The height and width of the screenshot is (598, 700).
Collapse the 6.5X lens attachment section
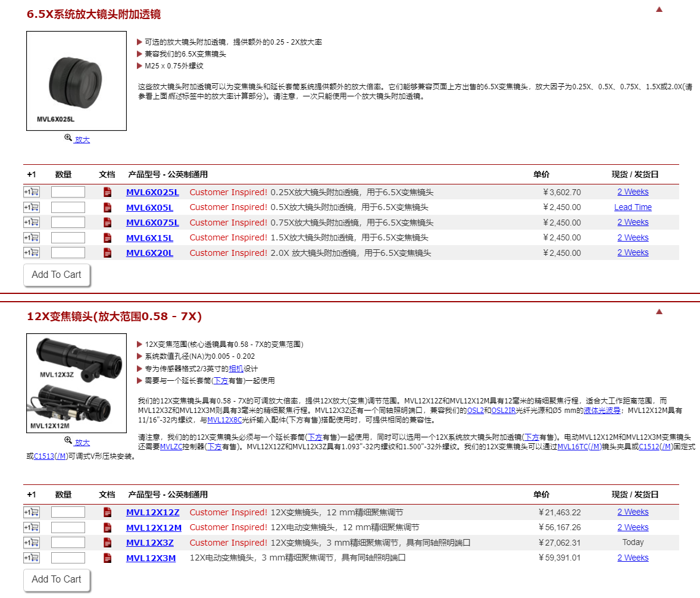point(659,10)
